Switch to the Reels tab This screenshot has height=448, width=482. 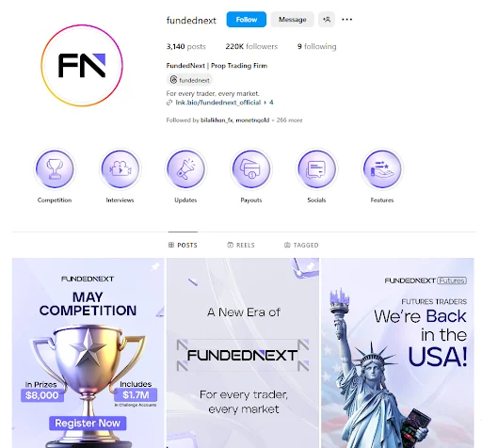coord(241,245)
